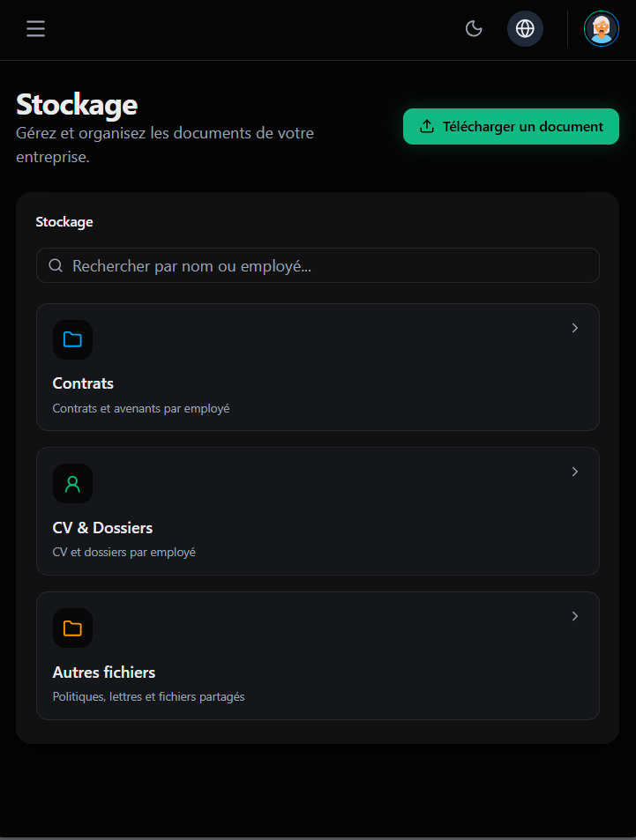
Task: Open the Contrats storage card
Action: click(x=318, y=367)
